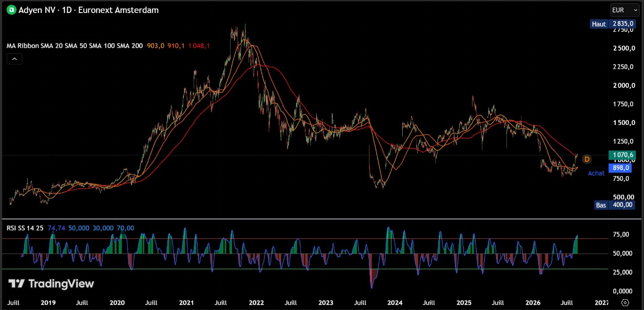Click the 2024 label on time axis
This screenshot has height=310, width=644.
tap(395, 302)
